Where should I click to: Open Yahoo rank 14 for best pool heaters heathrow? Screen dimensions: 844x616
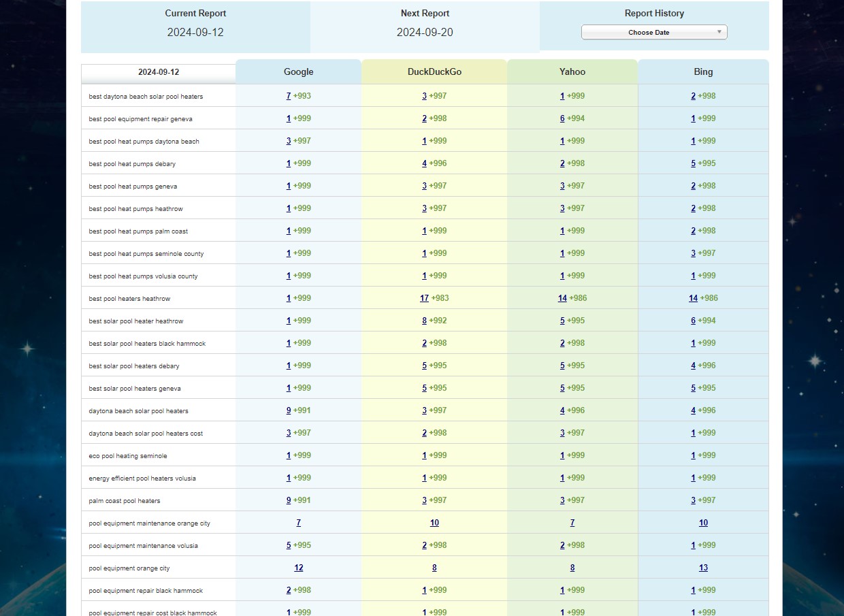562,298
